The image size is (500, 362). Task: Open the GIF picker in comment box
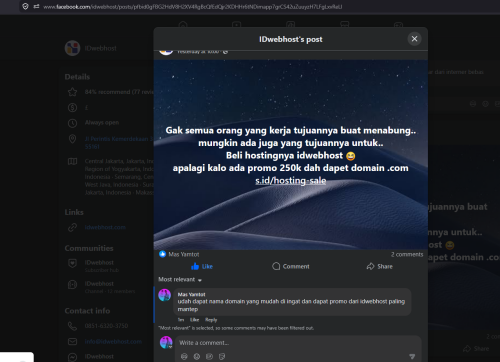[x=209, y=357]
